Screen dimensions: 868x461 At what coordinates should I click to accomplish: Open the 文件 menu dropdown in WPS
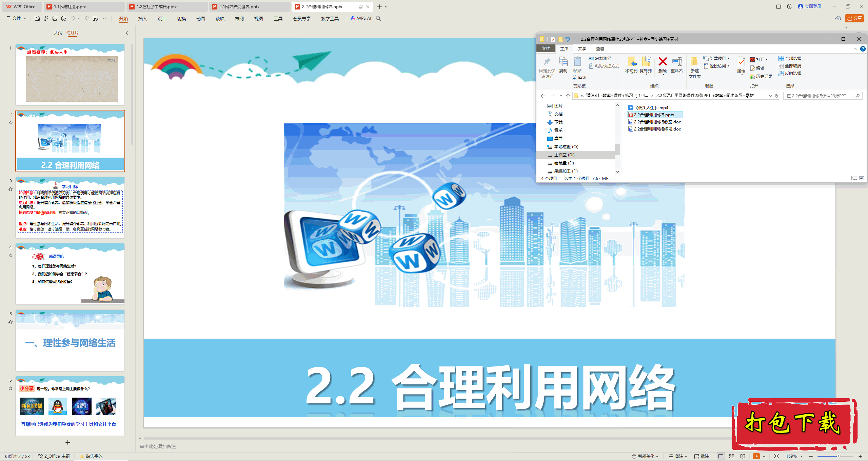(16, 18)
